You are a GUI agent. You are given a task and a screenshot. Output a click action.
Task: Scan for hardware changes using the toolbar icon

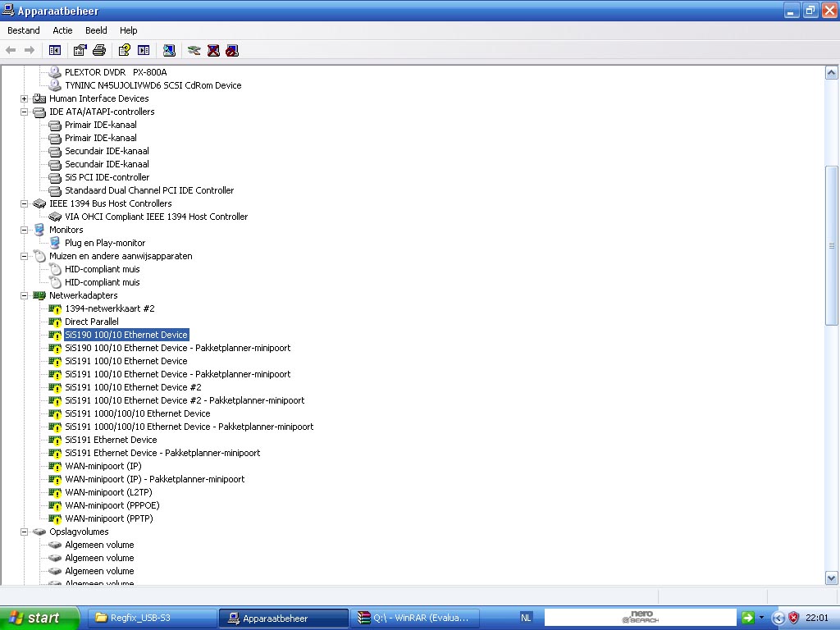click(169, 50)
